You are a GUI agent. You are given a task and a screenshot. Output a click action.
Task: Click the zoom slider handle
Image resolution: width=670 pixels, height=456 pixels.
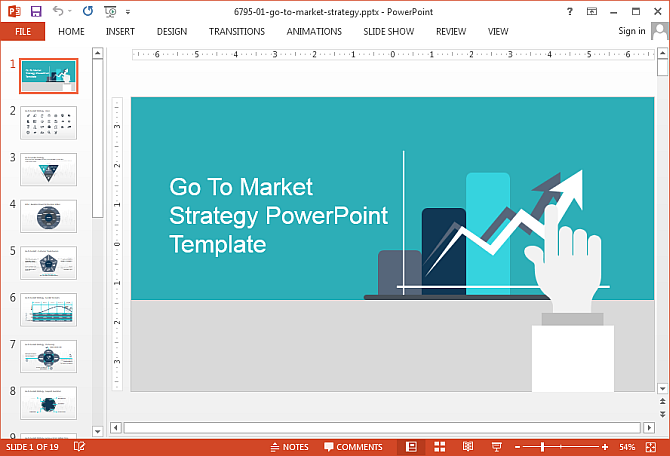(542, 447)
